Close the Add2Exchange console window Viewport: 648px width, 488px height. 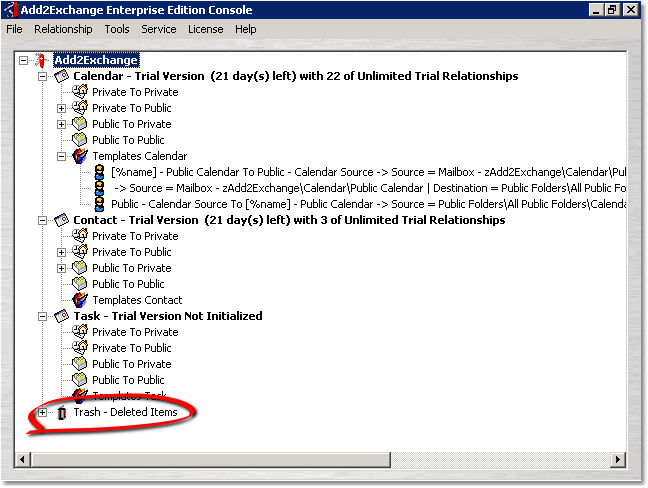pos(631,10)
